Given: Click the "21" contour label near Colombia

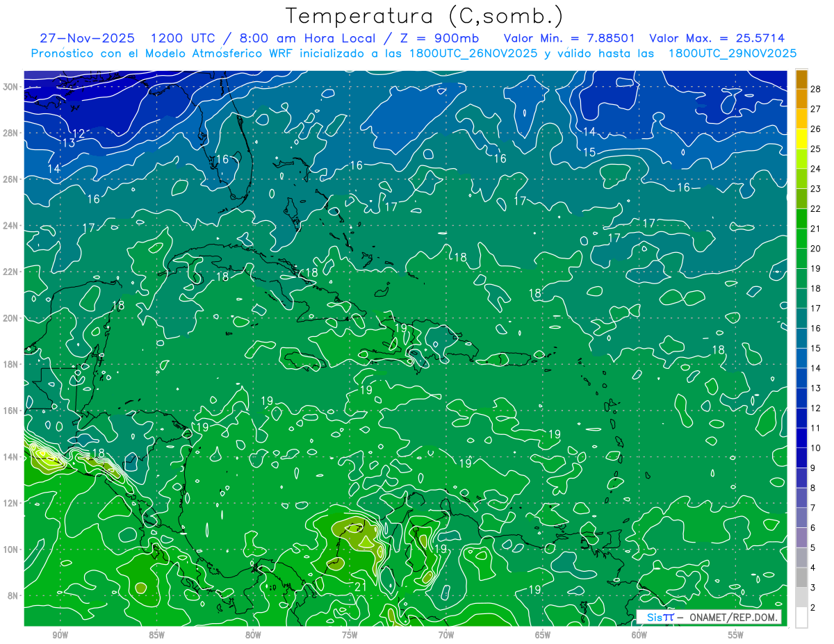Looking at the screenshot, I should (x=361, y=587).
